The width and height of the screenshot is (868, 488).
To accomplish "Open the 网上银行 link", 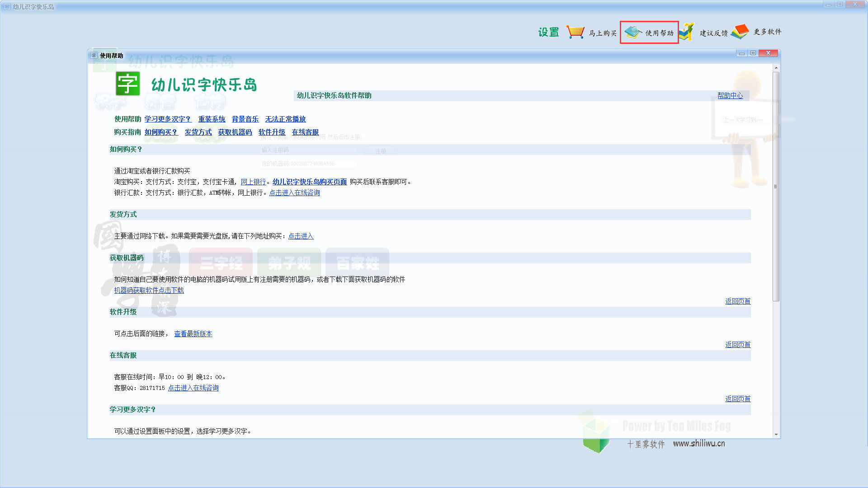I will 253,182.
